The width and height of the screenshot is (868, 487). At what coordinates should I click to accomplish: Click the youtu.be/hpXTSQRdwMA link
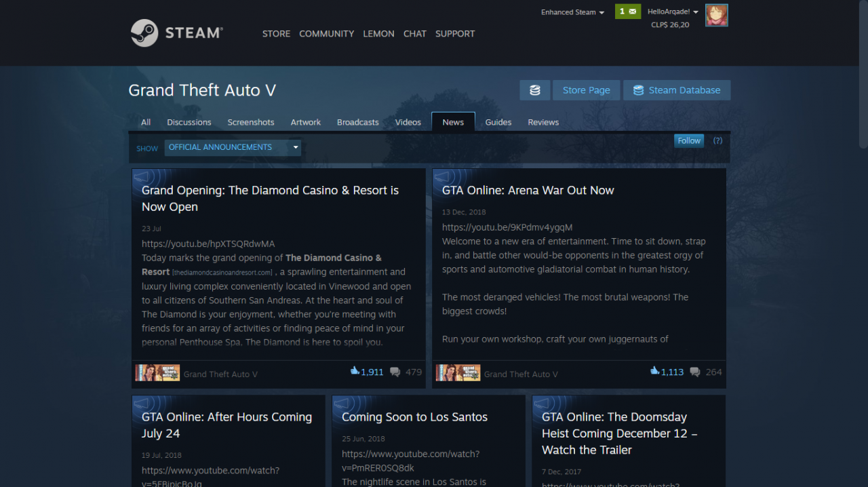pyautogui.click(x=208, y=243)
